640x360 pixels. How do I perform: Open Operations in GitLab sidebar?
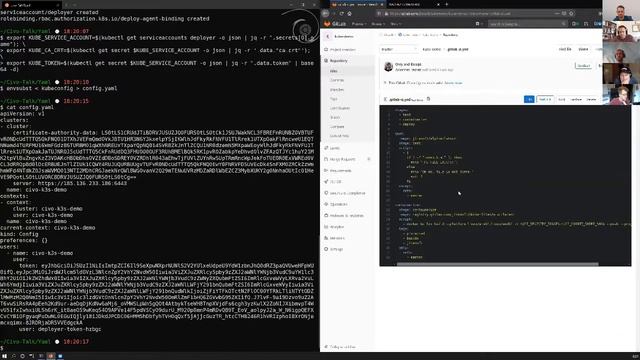tap(336, 204)
